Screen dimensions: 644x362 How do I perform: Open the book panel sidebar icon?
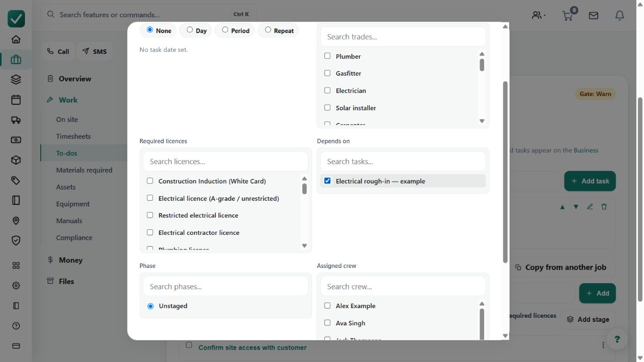pyautogui.click(x=16, y=200)
